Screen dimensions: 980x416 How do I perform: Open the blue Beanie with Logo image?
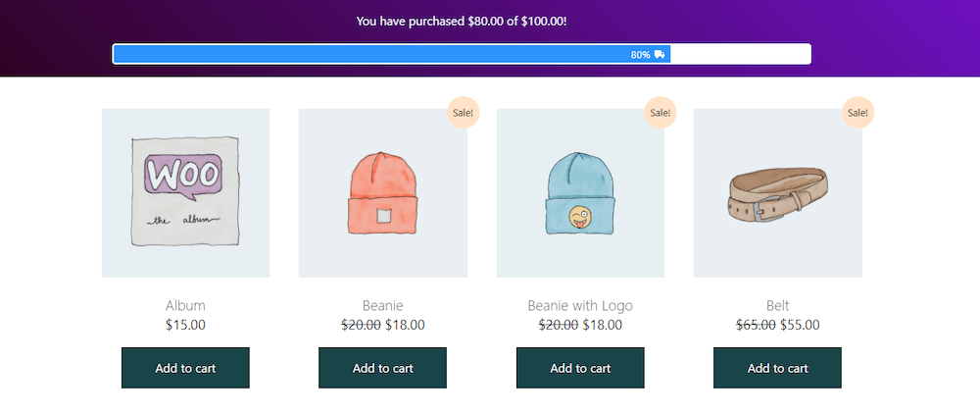click(580, 193)
